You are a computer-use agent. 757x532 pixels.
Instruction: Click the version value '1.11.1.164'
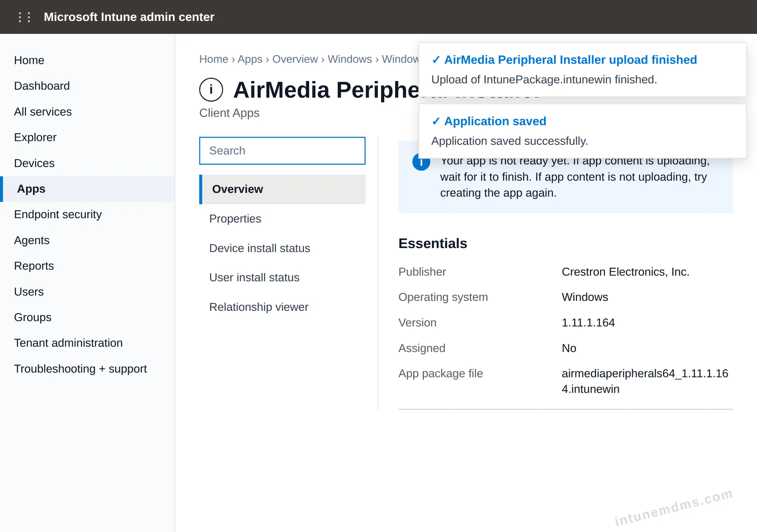[x=588, y=323]
